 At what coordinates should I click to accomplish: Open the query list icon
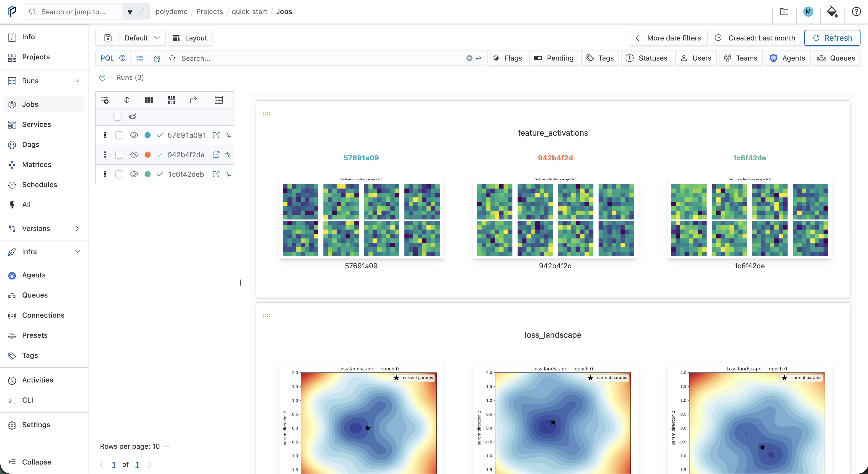140,59
